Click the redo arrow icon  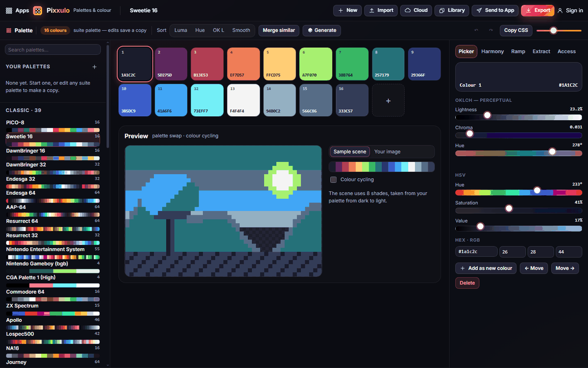(x=491, y=30)
